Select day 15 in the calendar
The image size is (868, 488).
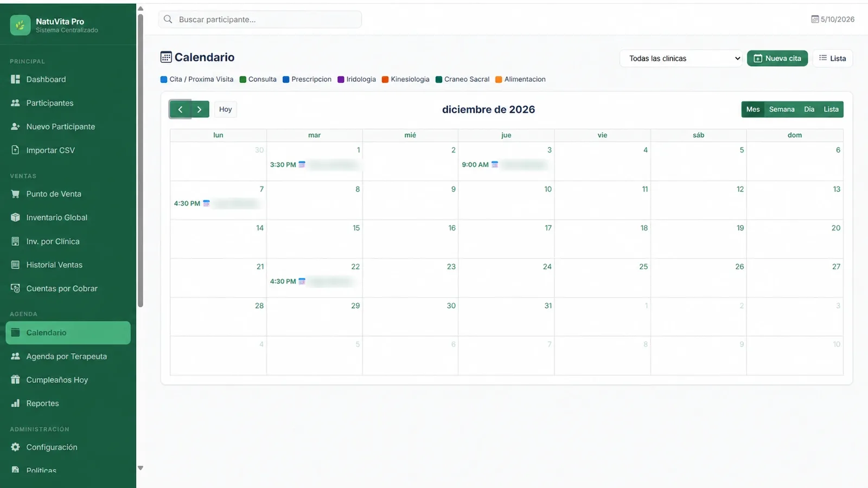pyautogui.click(x=356, y=228)
